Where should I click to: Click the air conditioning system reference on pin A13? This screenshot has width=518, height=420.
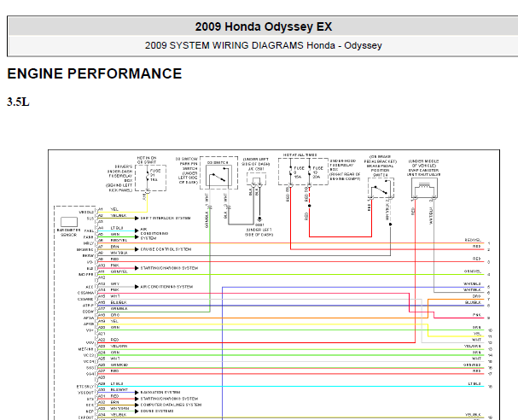[166, 287]
